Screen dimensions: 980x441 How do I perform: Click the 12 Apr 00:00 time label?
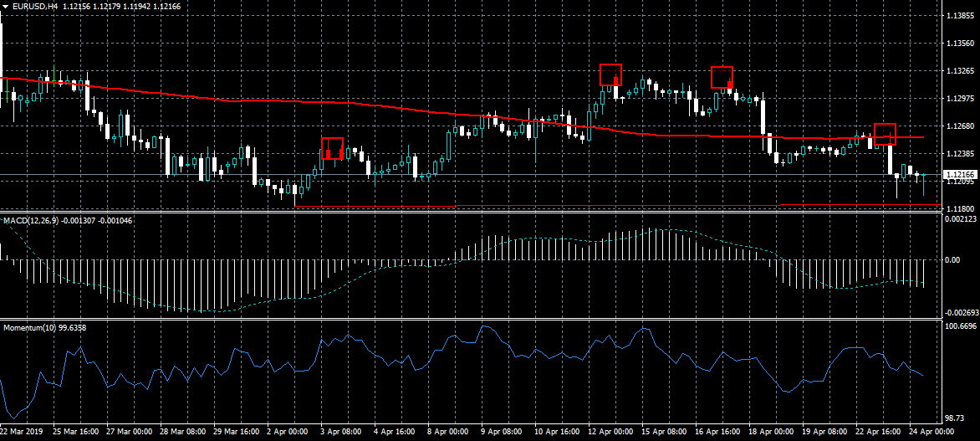pyautogui.click(x=610, y=433)
